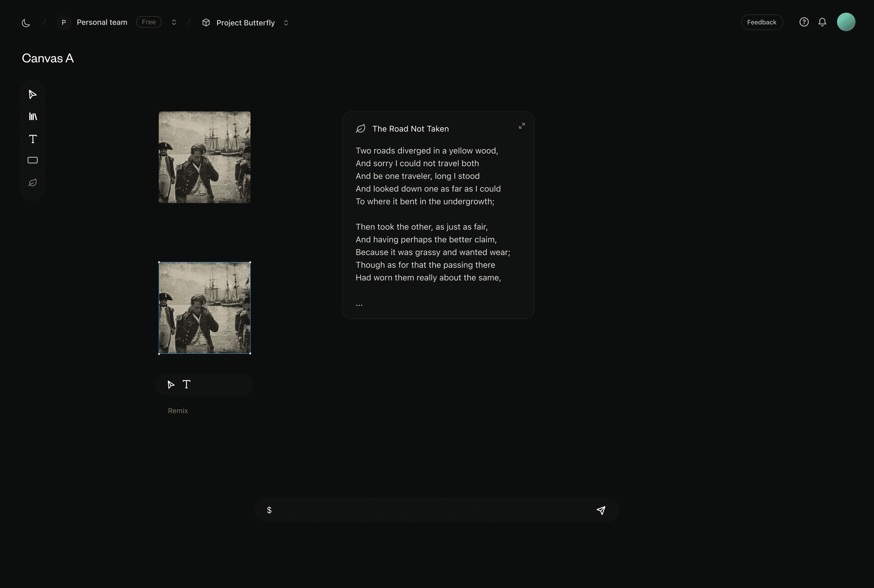Viewport: 874px width, 588px height.
Task: Expand The Road Not Taken card
Action: [x=522, y=126]
